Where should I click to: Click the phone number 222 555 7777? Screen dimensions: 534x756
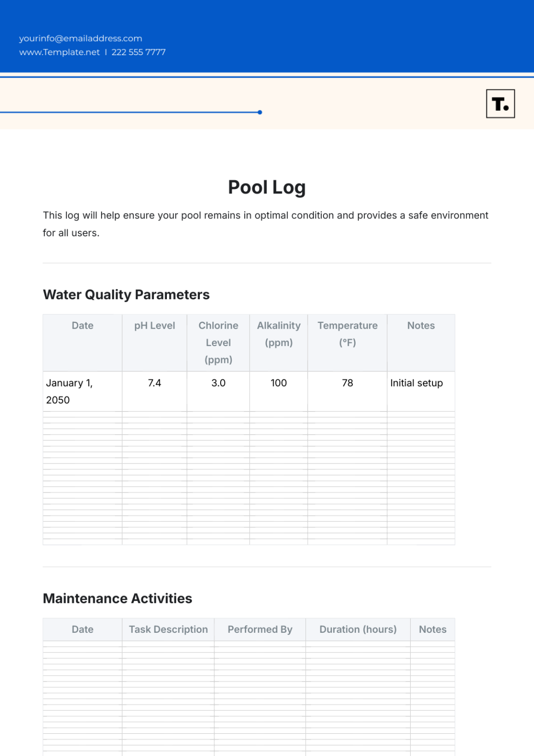[138, 52]
